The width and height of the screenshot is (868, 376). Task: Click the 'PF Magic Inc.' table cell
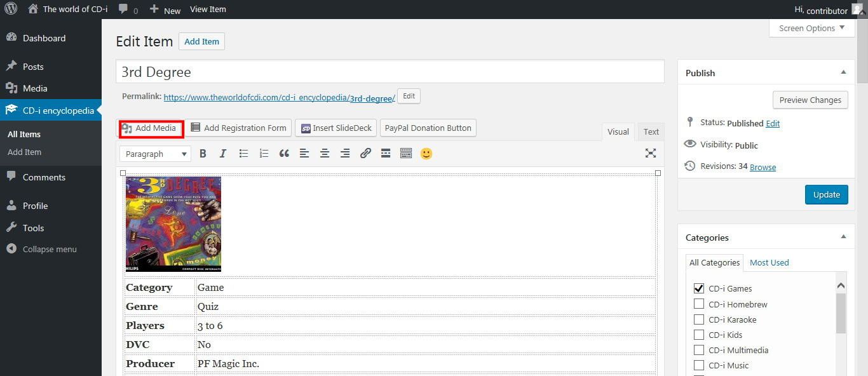(x=426, y=363)
